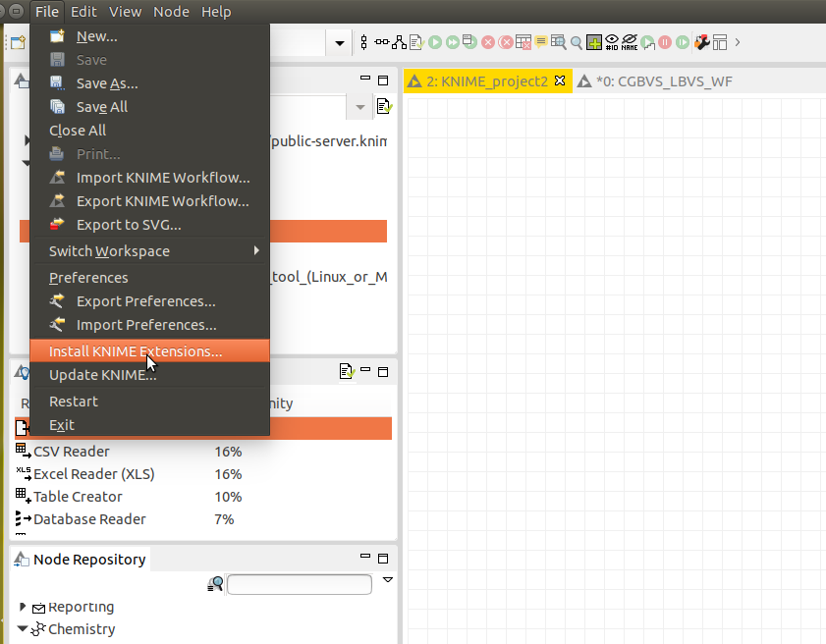Switch to the CGBVS_LBVS_WF tab
This screenshot has height=644, width=826.
click(655, 81)
